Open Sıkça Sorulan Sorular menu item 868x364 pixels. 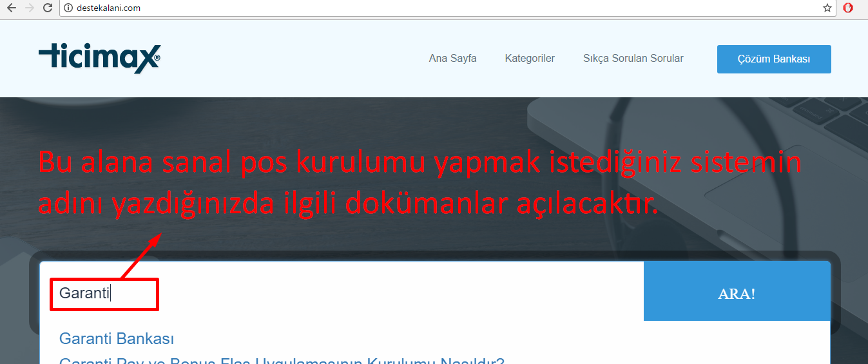[633, 59]
